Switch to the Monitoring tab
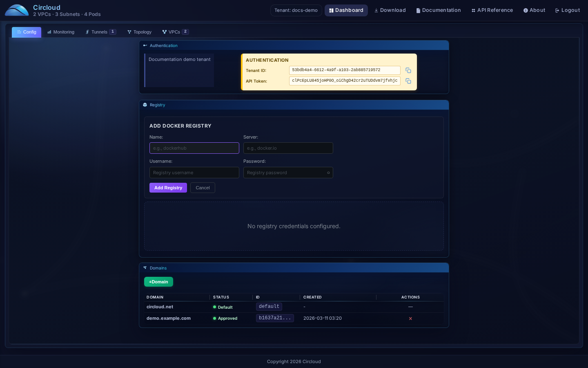 60,32
